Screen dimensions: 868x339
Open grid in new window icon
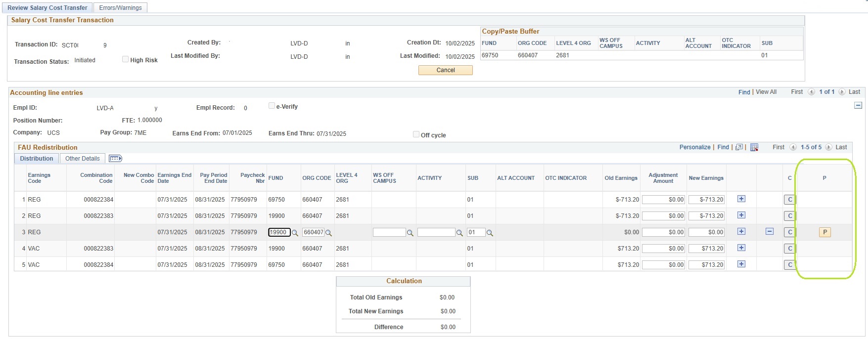click(x=739, y=147)
